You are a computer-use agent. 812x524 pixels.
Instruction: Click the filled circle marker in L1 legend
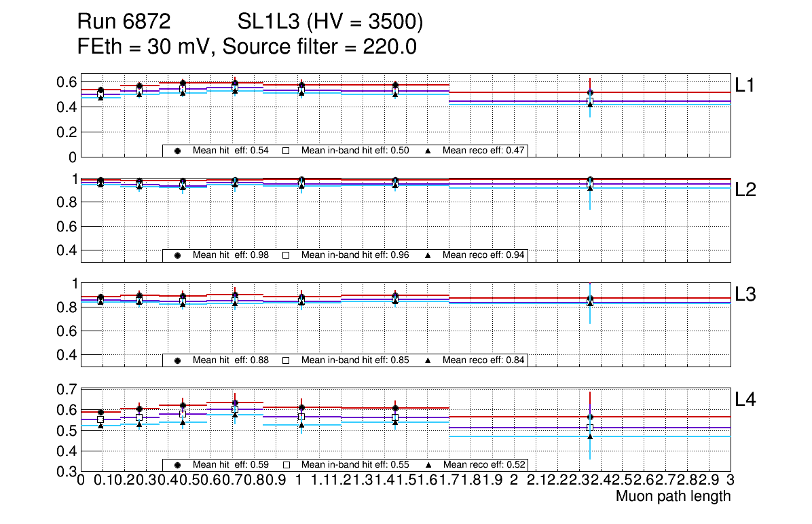[x=177, y=151]
